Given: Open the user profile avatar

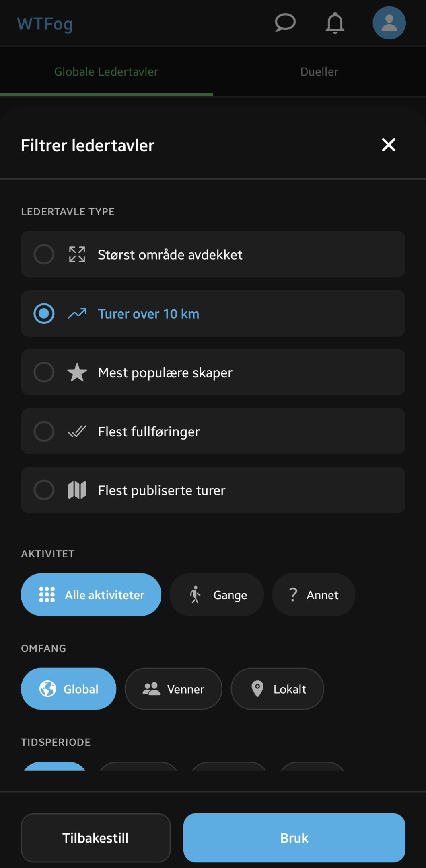Looking at the screenshot, I should (x=389, y=23).
